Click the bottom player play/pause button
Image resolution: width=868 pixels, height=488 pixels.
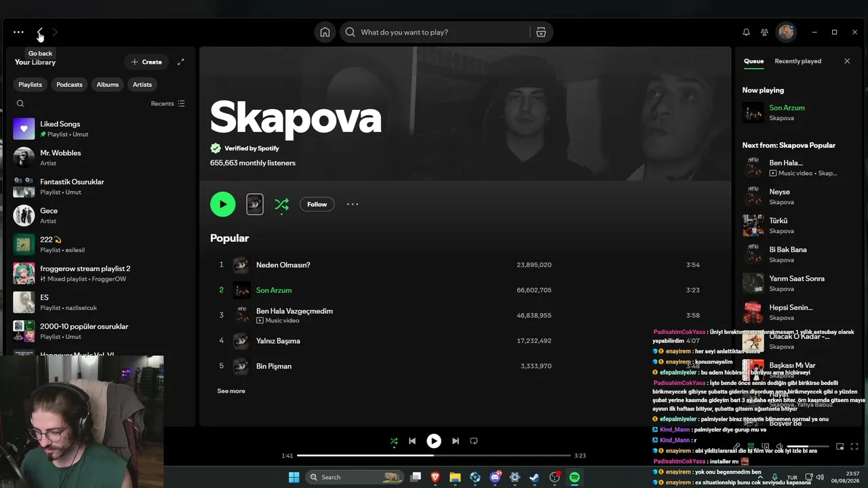(x=434, y=441)
